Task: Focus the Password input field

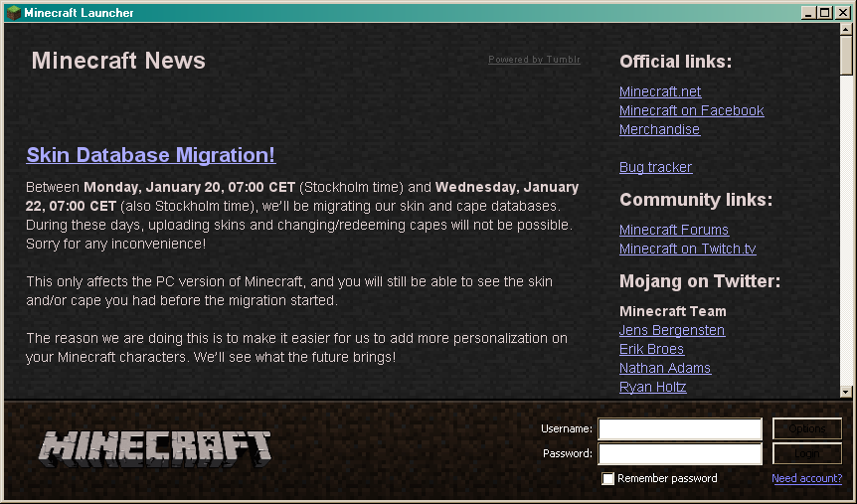Action: click(680, 453)
